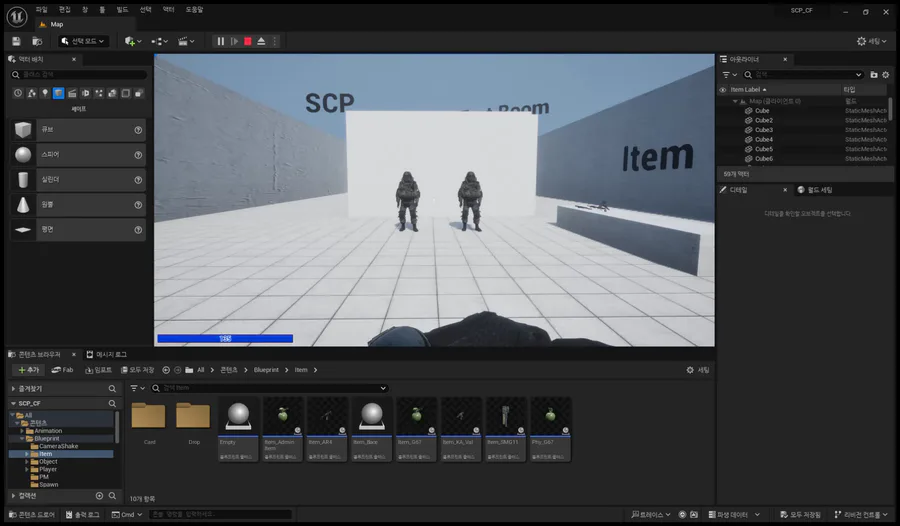The image size is (900, 526).
Task: Click the class search field in 액터 배치
Action: [x=79, y=75]
